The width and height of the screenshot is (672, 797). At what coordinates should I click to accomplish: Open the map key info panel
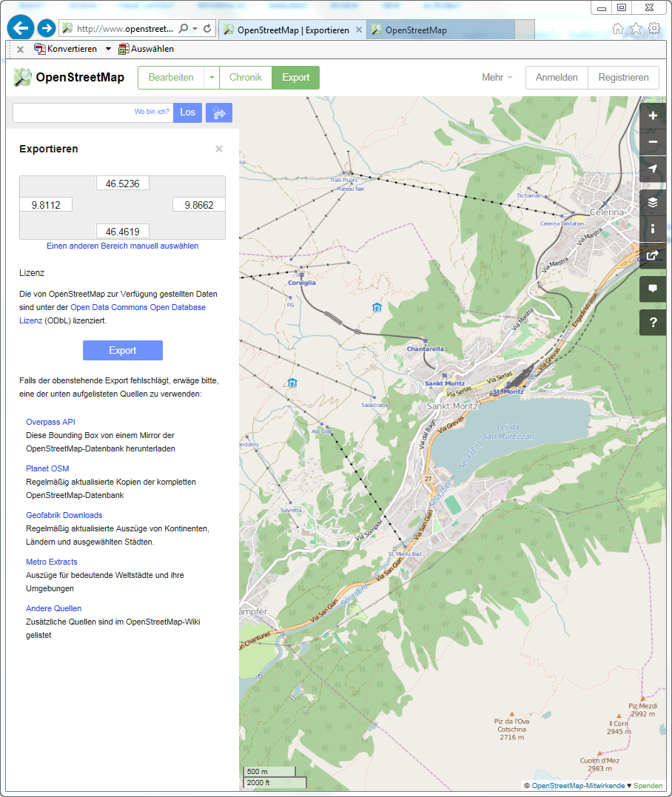click(x=652, y=229)
